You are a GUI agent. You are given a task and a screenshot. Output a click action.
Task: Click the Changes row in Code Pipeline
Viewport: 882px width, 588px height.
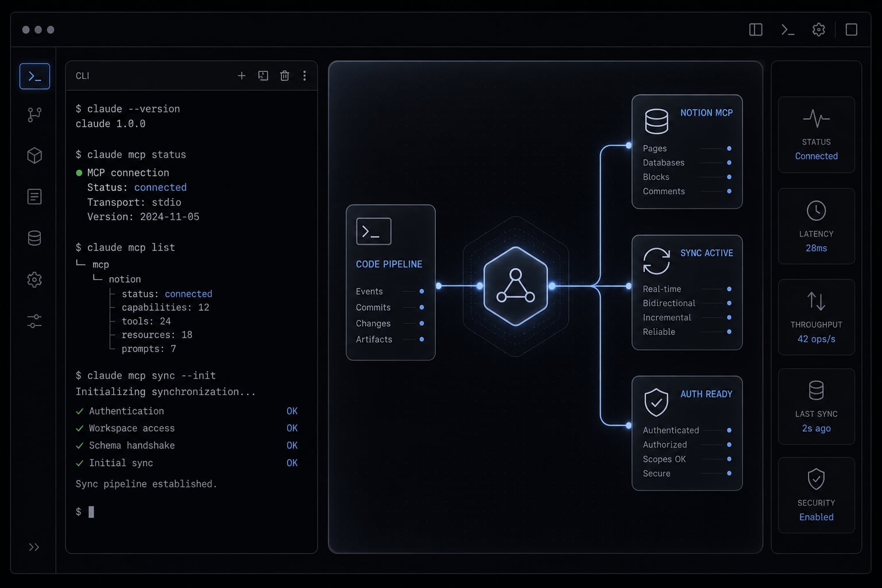coord(390,324)
